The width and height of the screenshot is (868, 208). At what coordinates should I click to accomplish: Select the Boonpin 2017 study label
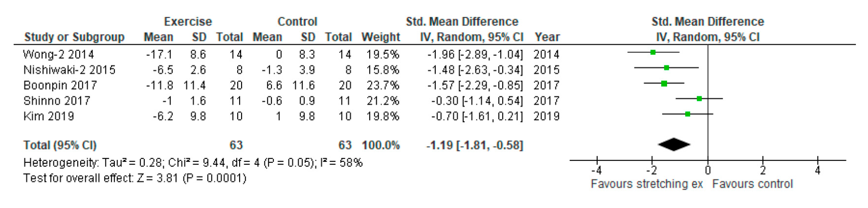coord(60,85)
